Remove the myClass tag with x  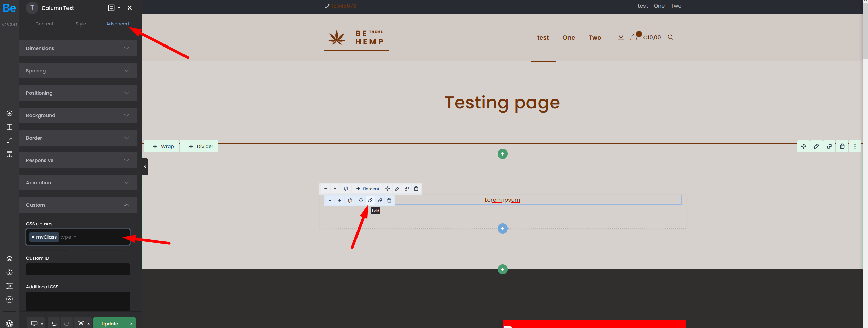(33, 237)
